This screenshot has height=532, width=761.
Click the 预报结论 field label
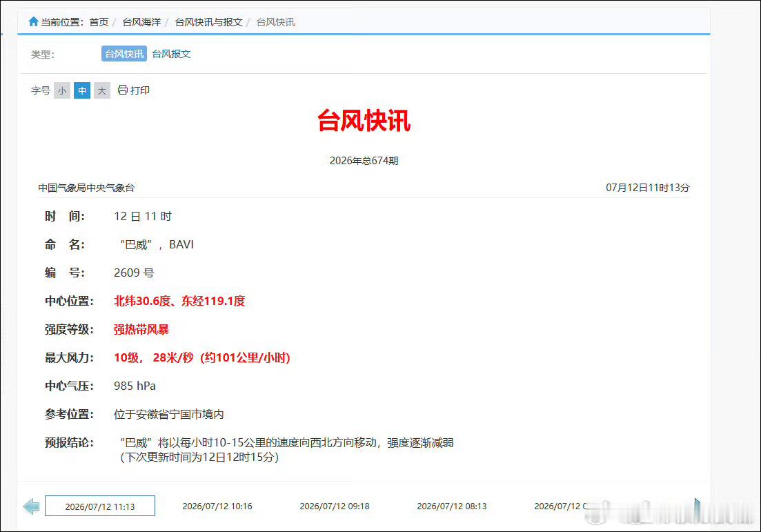pos(70,443)
